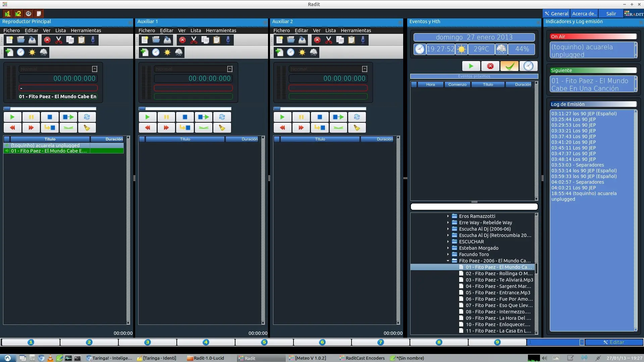Viewport: 644px width, 362px height.
Task: Click the document icon in top-left toolbar
Action: [x=39, y=13]
